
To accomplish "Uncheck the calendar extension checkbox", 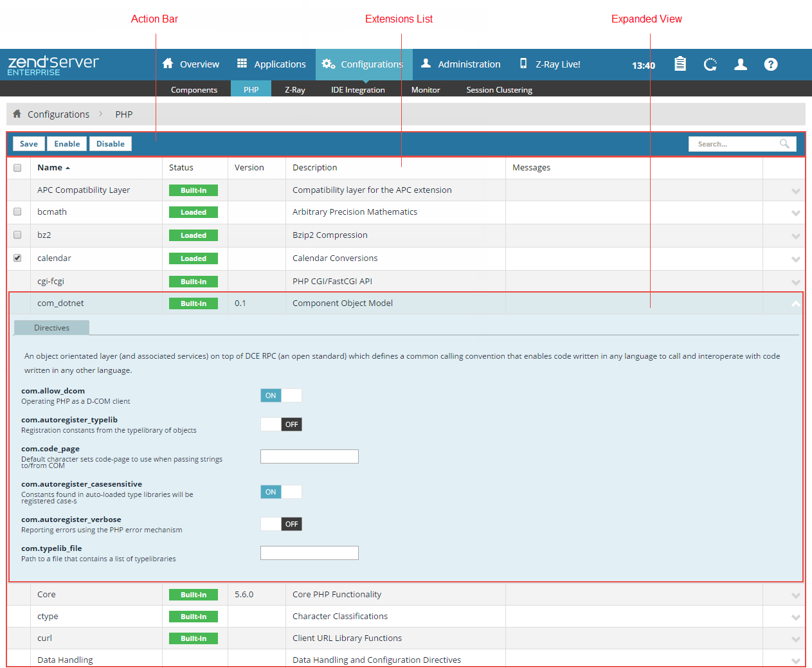I will tap(17, 258).
